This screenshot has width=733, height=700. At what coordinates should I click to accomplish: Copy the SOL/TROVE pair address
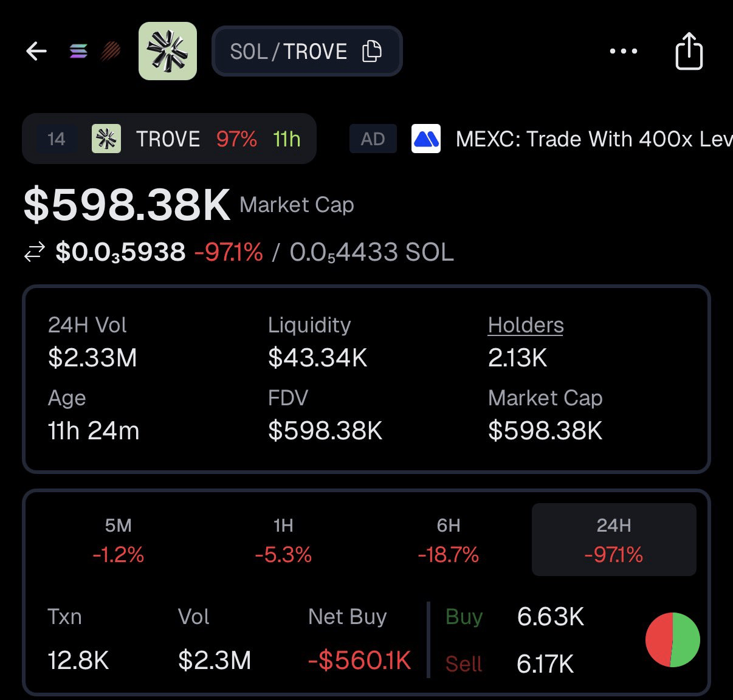371,51
